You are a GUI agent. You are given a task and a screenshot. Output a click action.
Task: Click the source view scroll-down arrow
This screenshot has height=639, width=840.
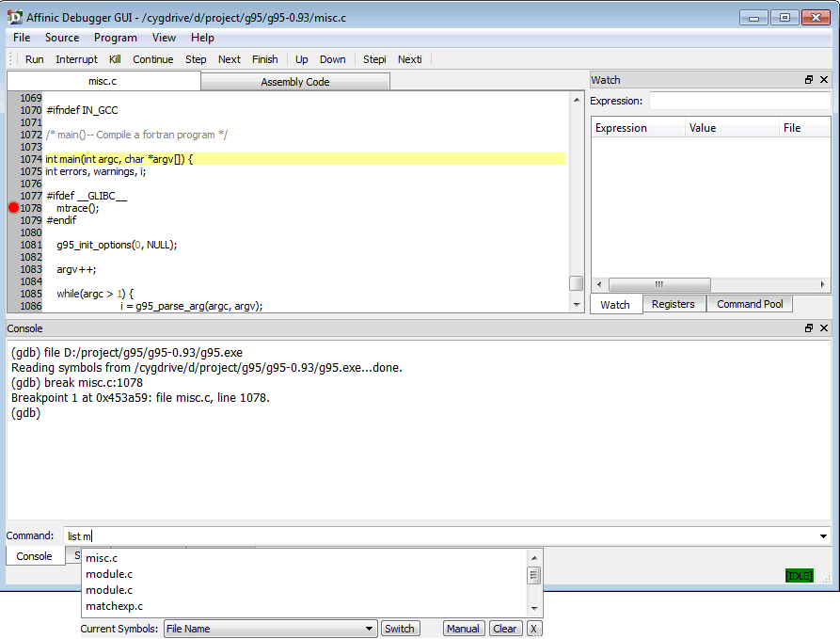click(577, 305)
